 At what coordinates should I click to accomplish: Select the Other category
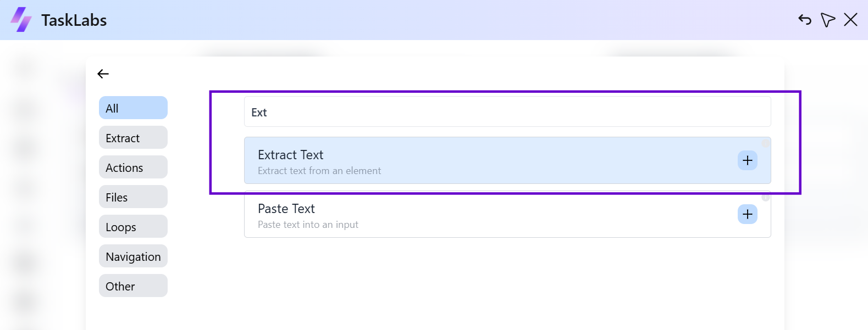coord(133,286)
